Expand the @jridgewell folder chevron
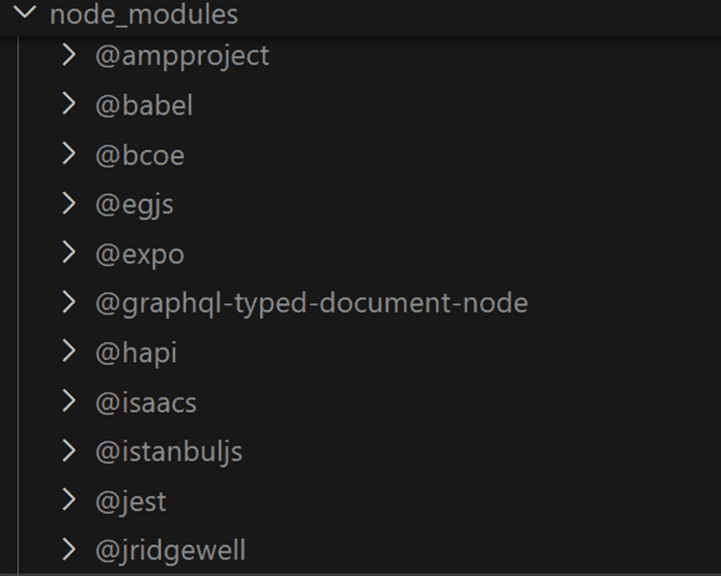 tap(69, 549)
